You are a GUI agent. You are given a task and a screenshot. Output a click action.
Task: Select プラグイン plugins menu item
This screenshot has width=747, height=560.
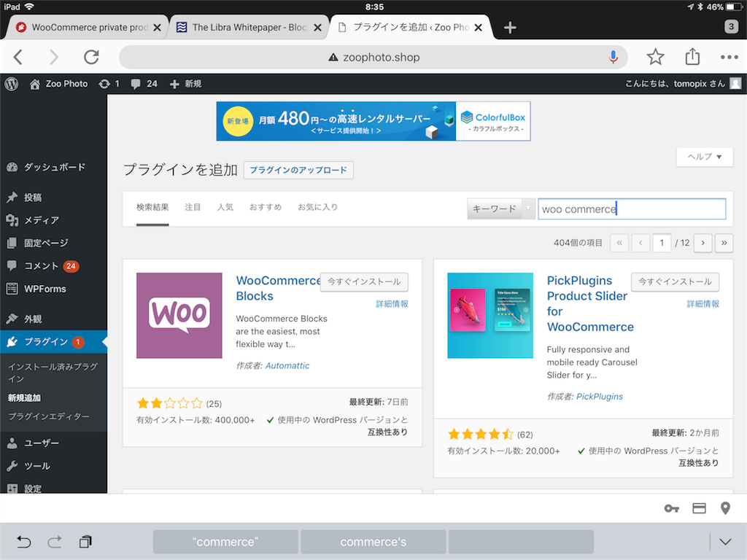coord(53,341)
